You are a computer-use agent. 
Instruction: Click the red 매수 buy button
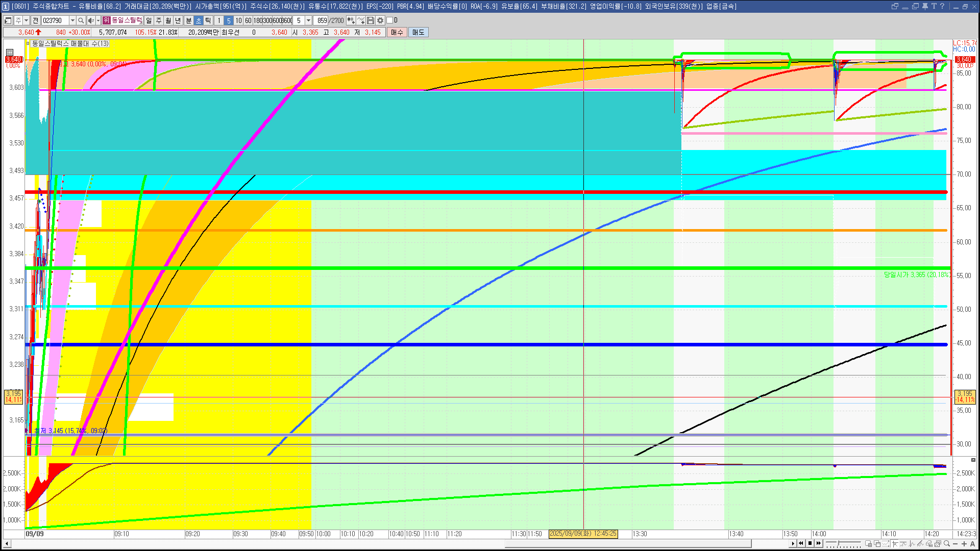pos(397,32)
